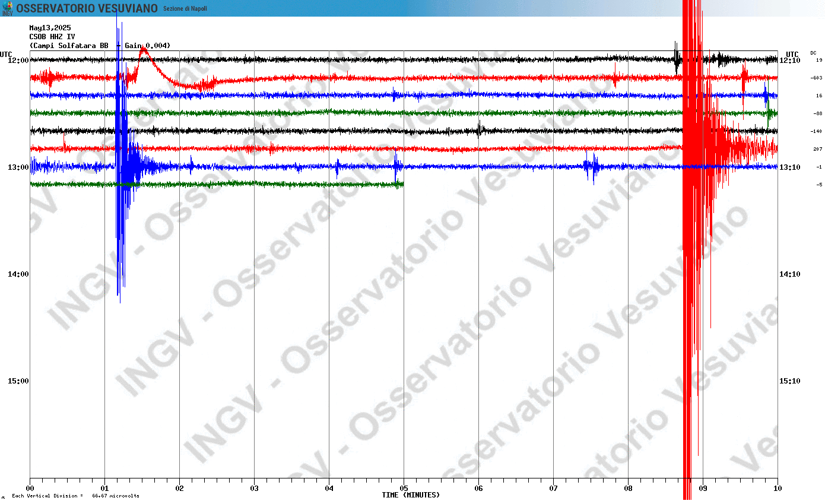Click the 'OSSERVATORIO VESUVIANO' header title
825x504 pixels.
tap(87, 8)
